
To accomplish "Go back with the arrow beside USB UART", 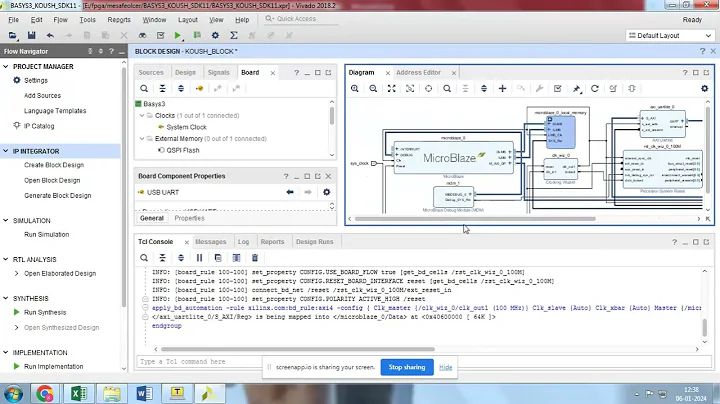I will point(290,192).
